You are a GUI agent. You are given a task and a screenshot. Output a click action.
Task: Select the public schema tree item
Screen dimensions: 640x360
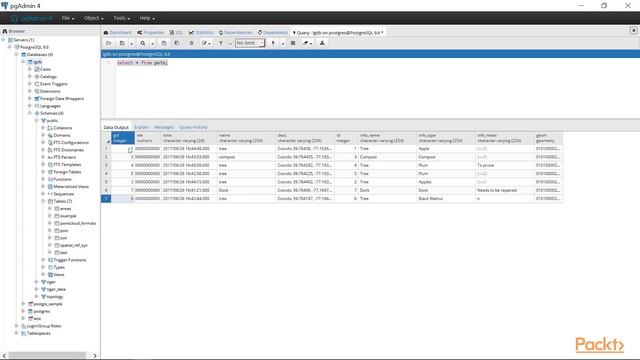tap(52, 121)
